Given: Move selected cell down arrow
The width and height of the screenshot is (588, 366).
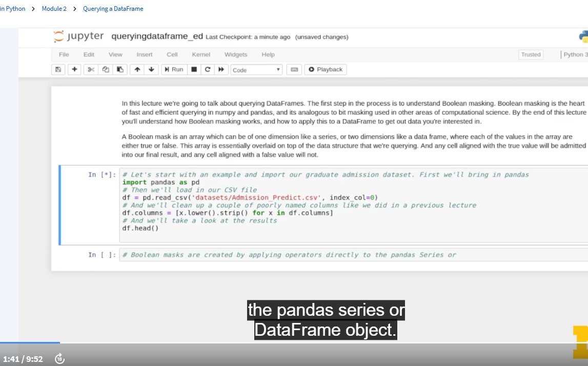Looking at the screenshot, I should [x=152, y=69].
